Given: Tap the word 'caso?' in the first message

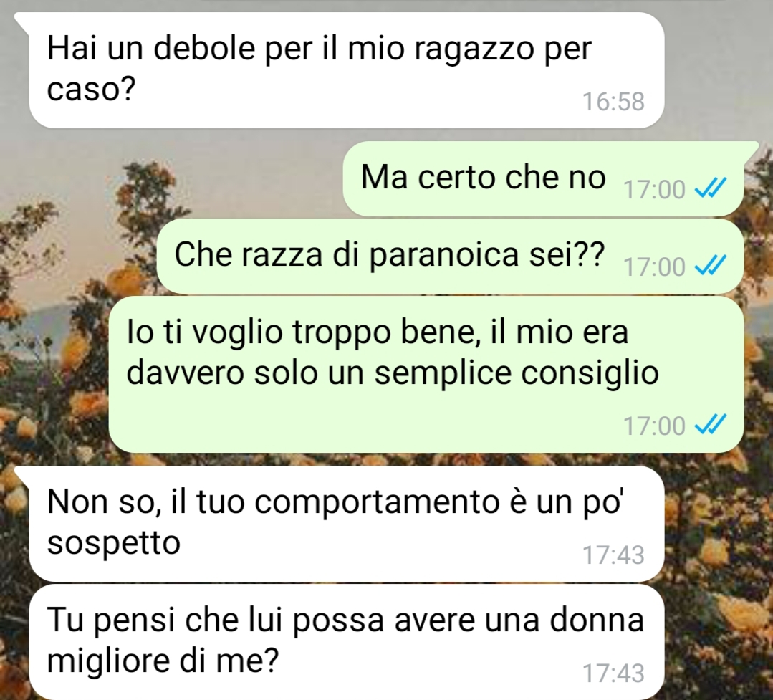Looking at the screenshot, I should click(x=91, y=90).
